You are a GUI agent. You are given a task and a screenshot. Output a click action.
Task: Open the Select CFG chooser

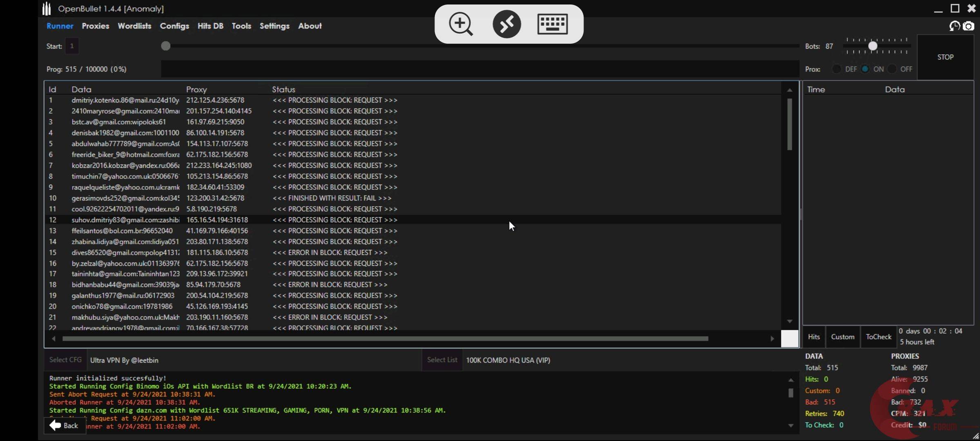(x=65, y=360)
